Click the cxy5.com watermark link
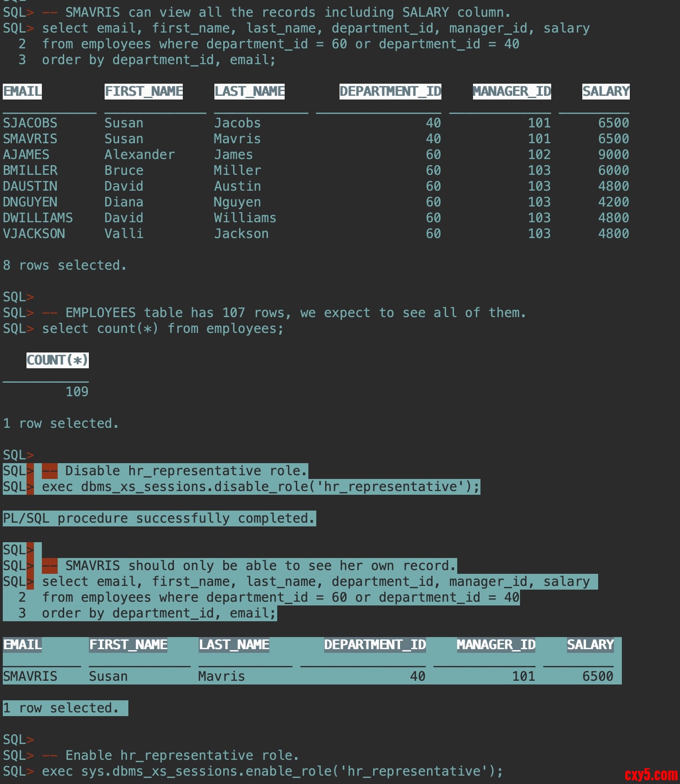 click(x=651, y=775)
